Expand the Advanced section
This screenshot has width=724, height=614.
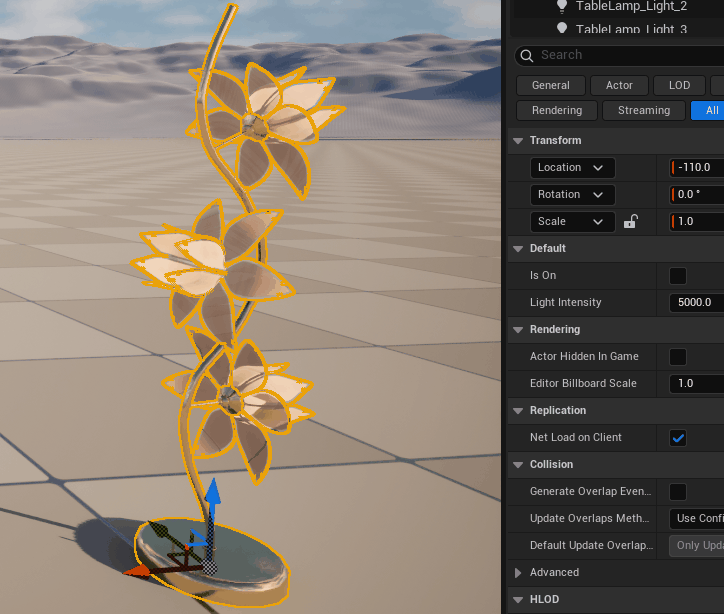518,573
